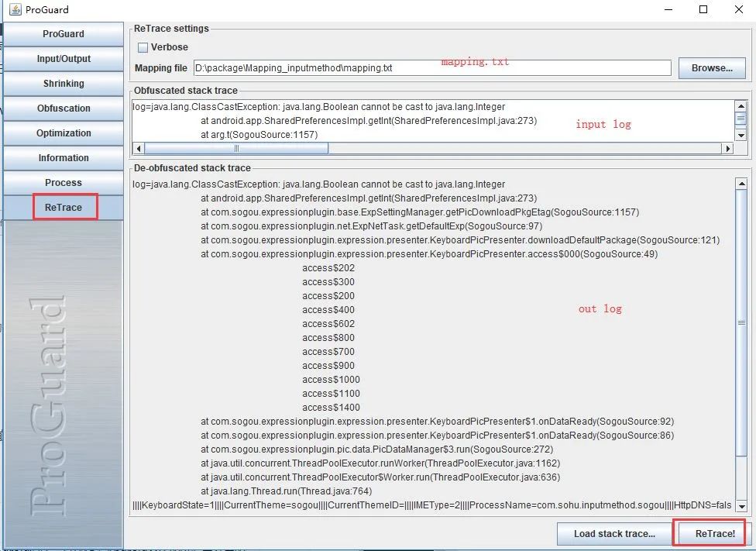Click down arrow of de-obfuscated trace scrollbar
Screen dimensions: 756x551
coord(741,507)
